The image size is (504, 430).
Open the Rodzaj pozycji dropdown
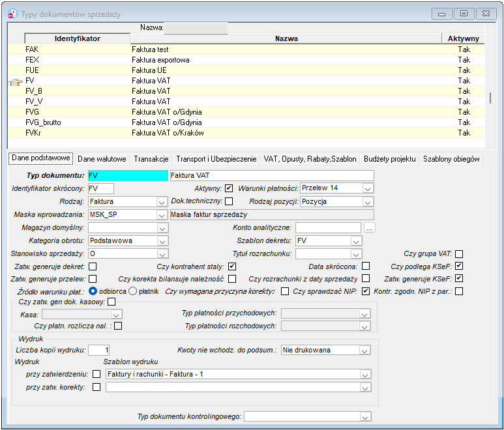click(x=368, y=203)
